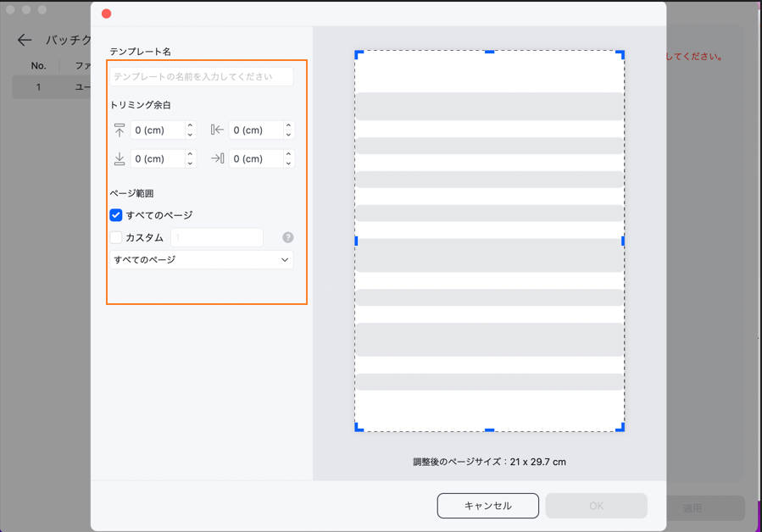762x532 pixels.
Task: Expand the すべてのページ dropdown
Action: [202, 260]
